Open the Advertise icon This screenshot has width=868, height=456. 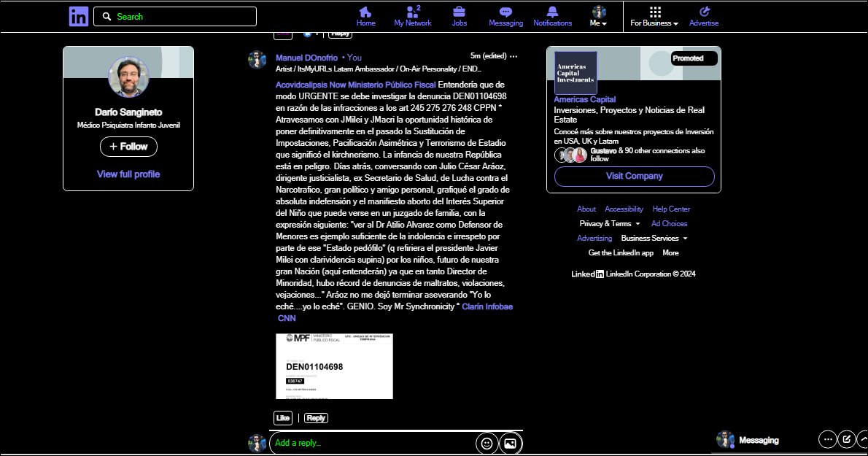(704, 17)
